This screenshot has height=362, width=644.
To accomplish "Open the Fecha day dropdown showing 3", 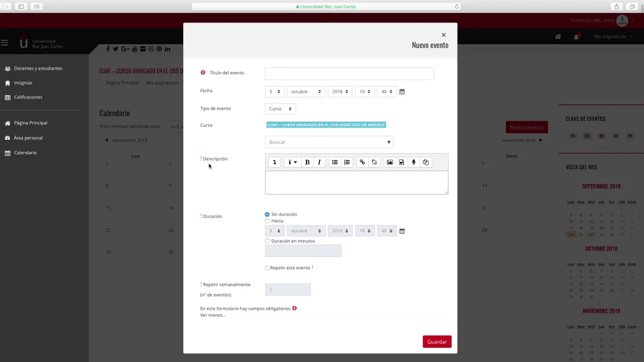I will pyautogui.click(x=275, y=92).
